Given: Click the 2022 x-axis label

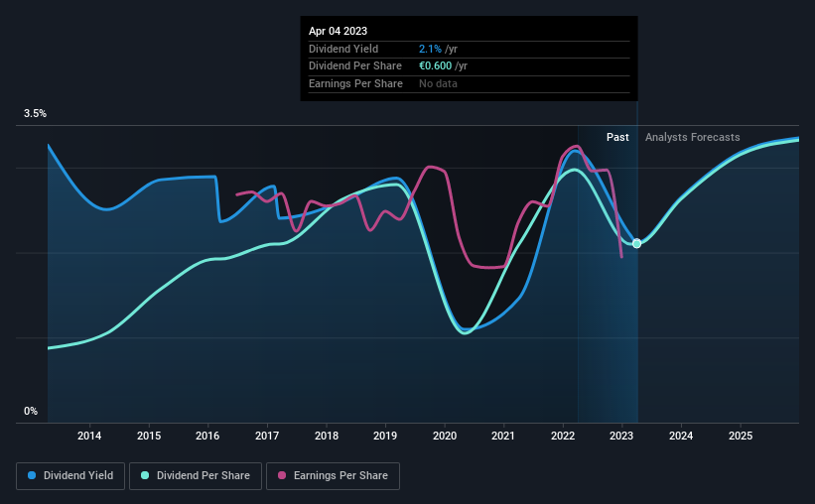Looking at the screenshot, I should (x=563, y=436).
